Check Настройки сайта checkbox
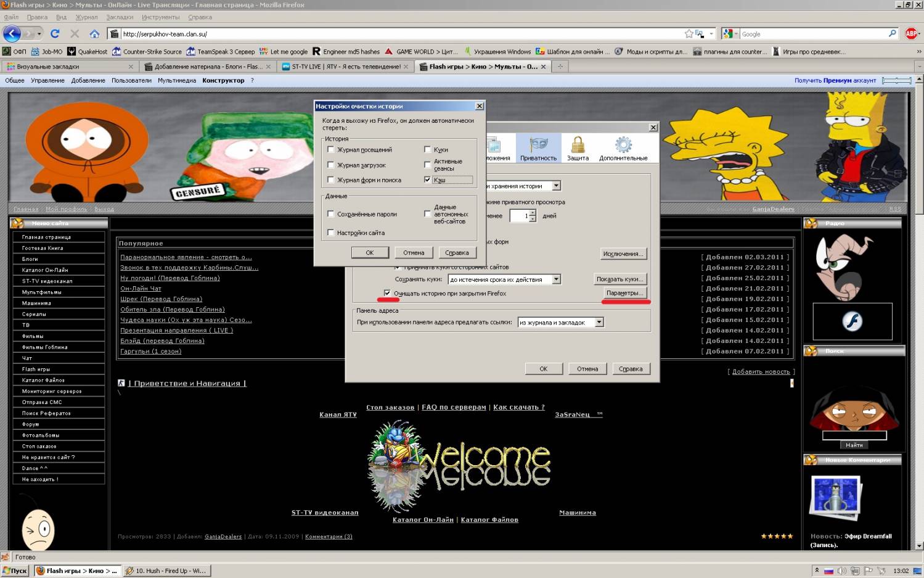 pyautogui.click(x=331, y=233)
